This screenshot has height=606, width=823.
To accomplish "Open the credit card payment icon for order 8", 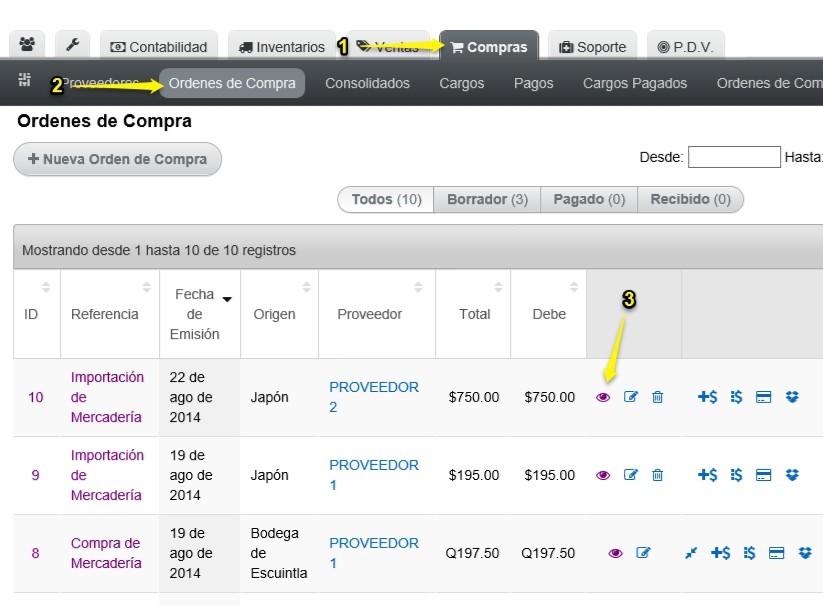I will (x=776, y=553).
